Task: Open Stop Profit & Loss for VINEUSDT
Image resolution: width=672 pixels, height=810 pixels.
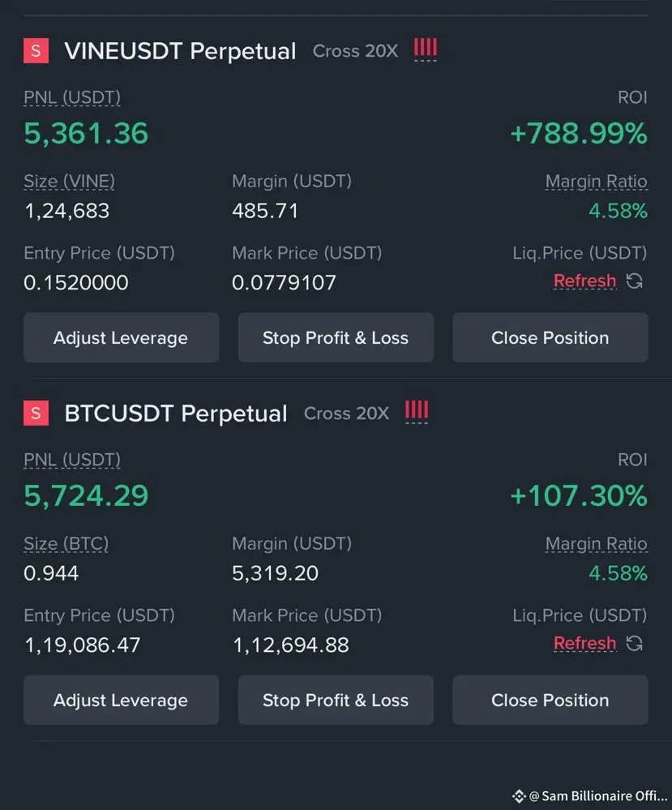Action: tap(336, 337)
